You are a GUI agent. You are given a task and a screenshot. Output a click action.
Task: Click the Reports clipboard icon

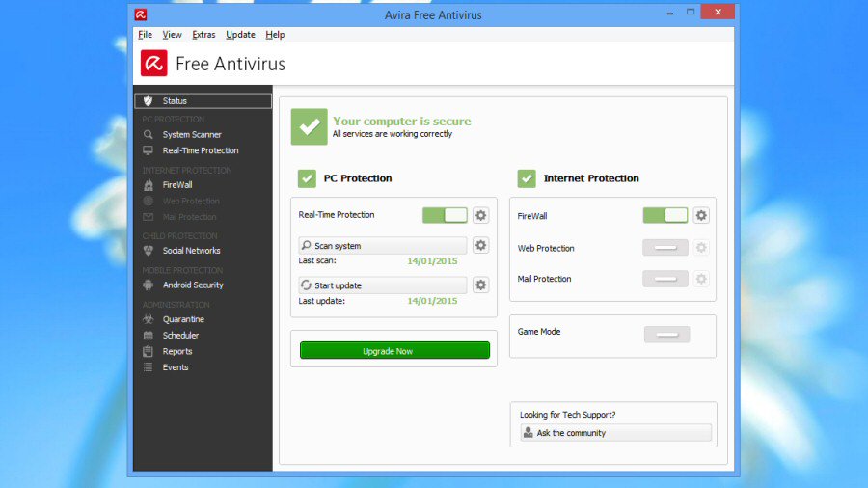pyautogui.click(x=148, y=351)
